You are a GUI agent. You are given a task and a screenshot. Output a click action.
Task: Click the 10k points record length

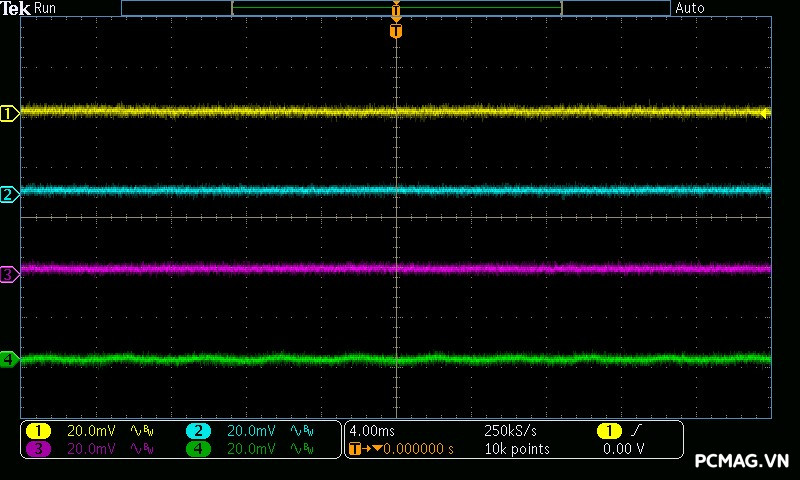(x=516, y=449)
